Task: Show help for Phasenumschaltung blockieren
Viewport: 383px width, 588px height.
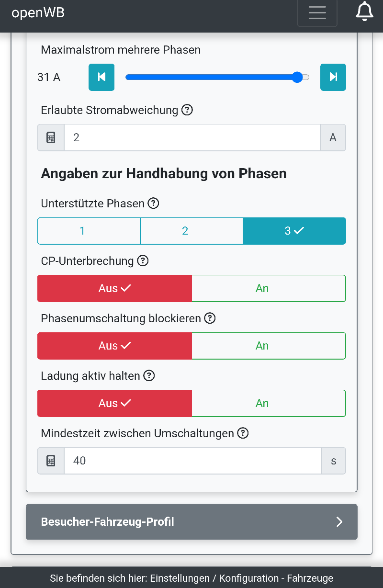Action: [210, 318]
